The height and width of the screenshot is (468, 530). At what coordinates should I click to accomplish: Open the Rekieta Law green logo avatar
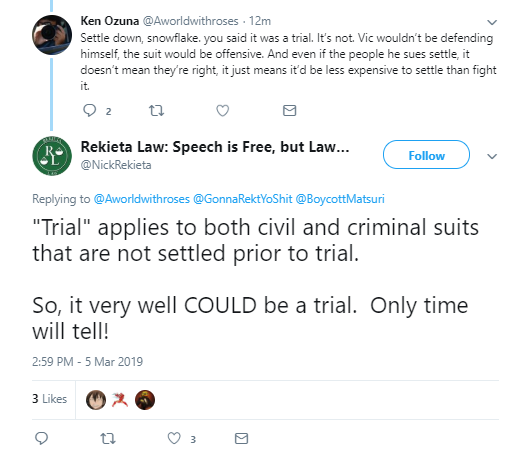click(x=52, y=156)
